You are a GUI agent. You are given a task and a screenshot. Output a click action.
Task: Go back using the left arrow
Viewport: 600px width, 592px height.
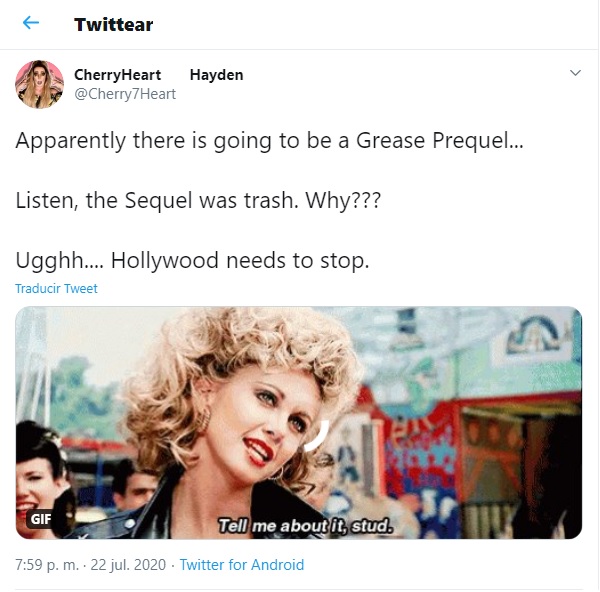31,23
